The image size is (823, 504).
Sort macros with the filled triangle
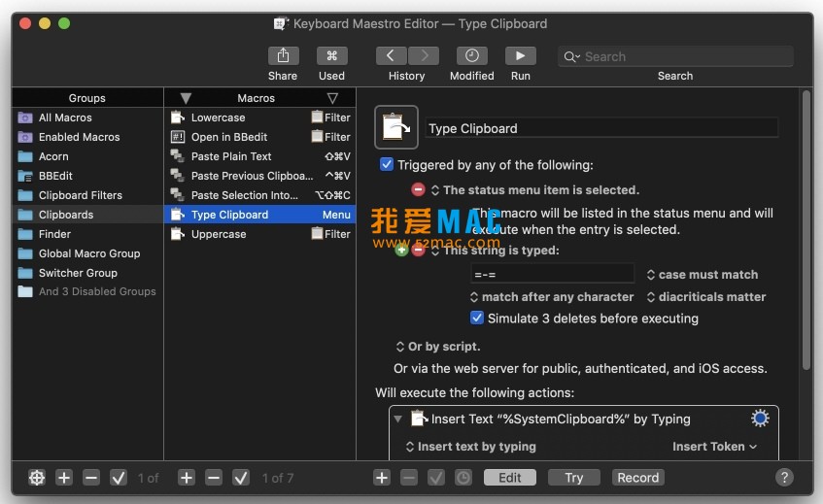point(186,98)
